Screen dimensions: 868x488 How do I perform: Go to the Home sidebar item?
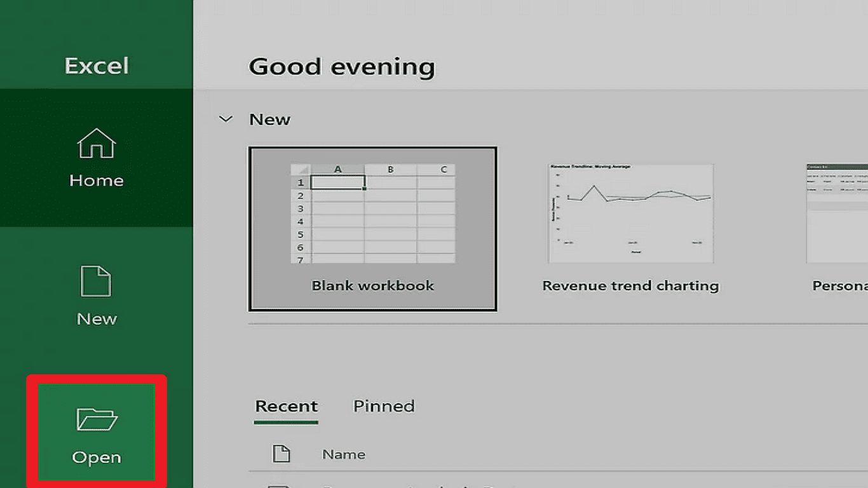pos(96,158)
